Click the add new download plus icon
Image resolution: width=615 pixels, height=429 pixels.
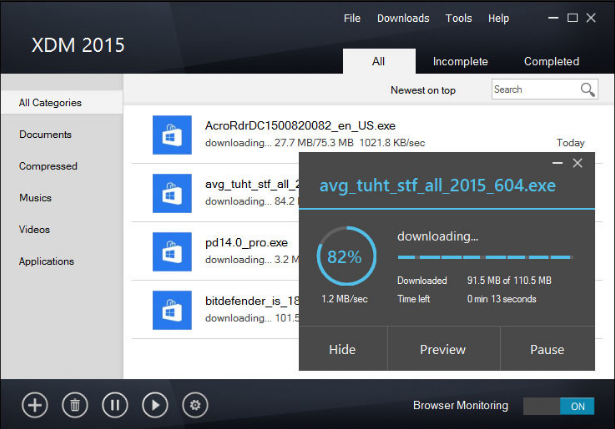coord(35,405)
